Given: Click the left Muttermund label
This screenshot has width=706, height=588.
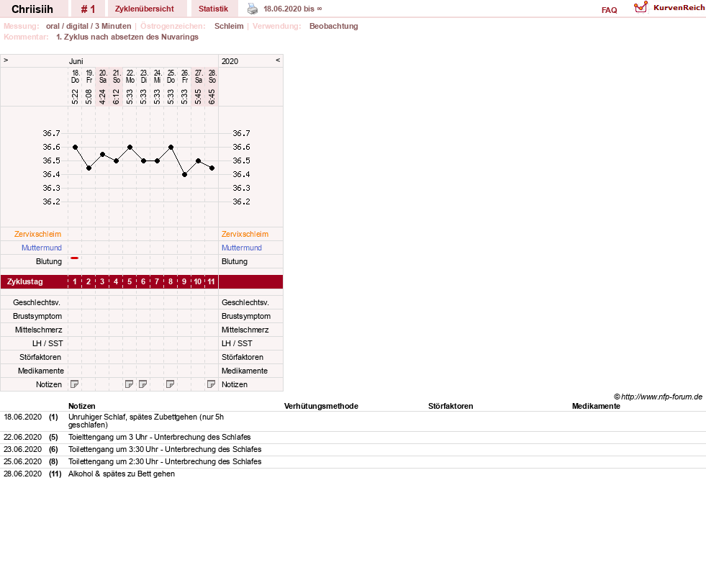Looking at the screenshot, I should pyautogui.click(x=42, y=248).
